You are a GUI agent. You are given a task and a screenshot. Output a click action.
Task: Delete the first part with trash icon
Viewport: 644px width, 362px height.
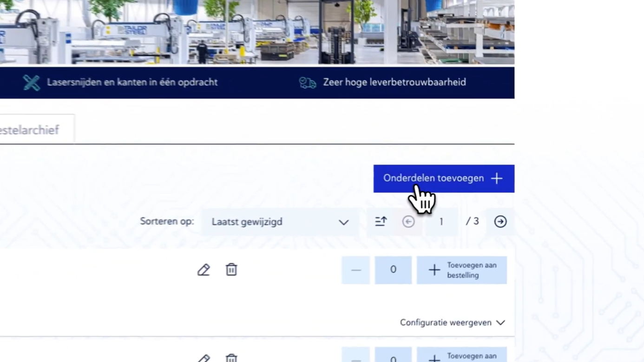(231, 270)
